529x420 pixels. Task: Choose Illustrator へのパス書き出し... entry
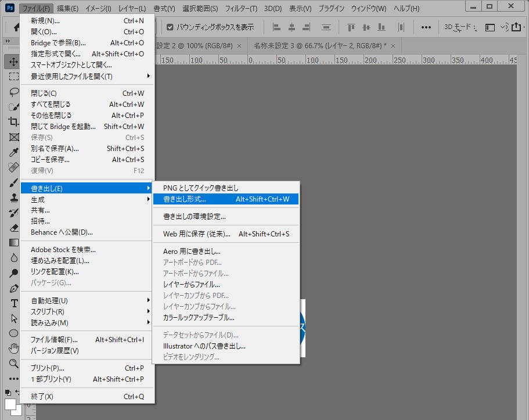click(x=226, y=346)
